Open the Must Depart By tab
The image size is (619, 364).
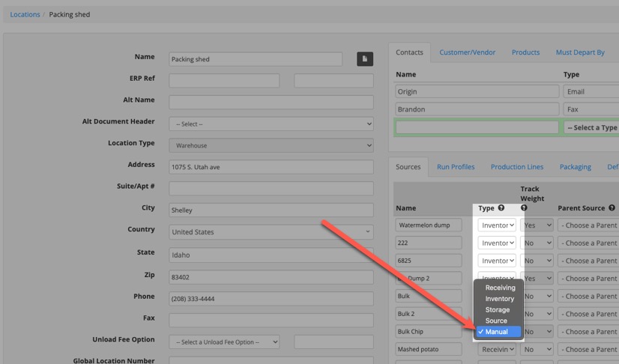[x=579, y=52]
